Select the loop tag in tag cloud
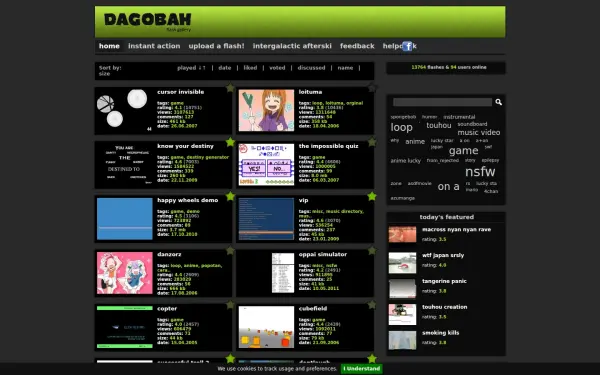The height and width of the screenshot is (375, 600). click(401, 127)
